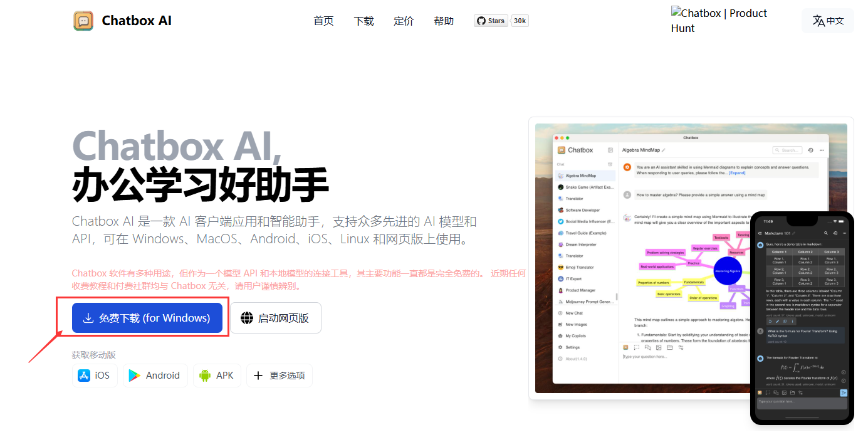This screenshot has height=447, width=868.
Task: Select the Snake Game chat in preview
Action: click(x=586, y=187)
